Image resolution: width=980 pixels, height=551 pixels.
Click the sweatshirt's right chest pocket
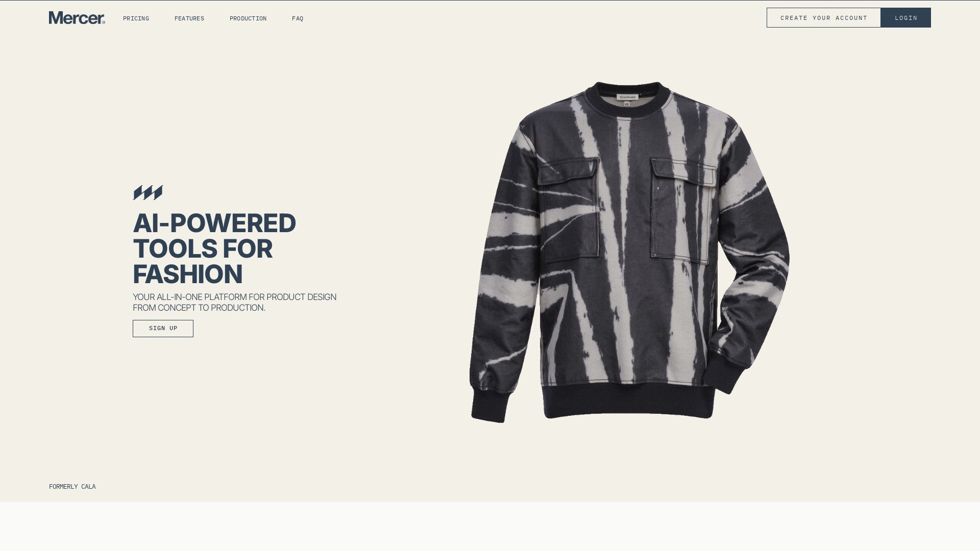(682, 211)
